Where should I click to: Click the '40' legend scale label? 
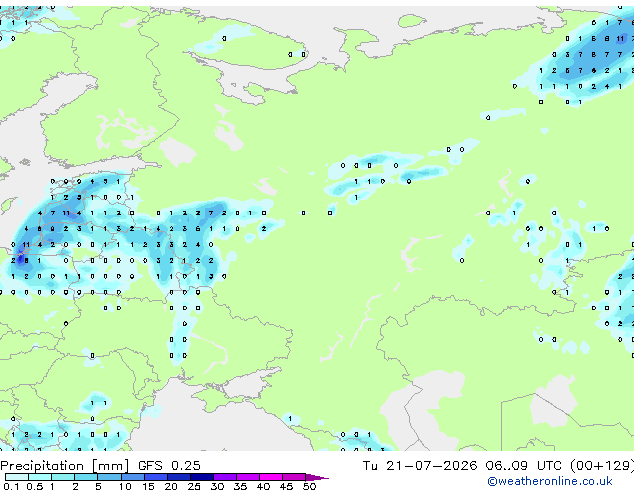tap(263, 486)
